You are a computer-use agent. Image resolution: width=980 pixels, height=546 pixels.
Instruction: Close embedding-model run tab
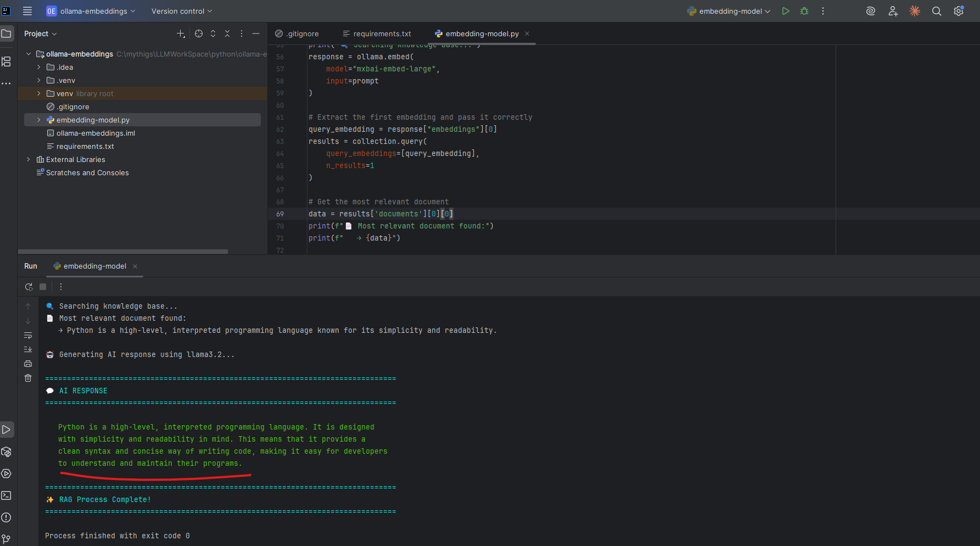pyautogui.click(x=135, y=266)
